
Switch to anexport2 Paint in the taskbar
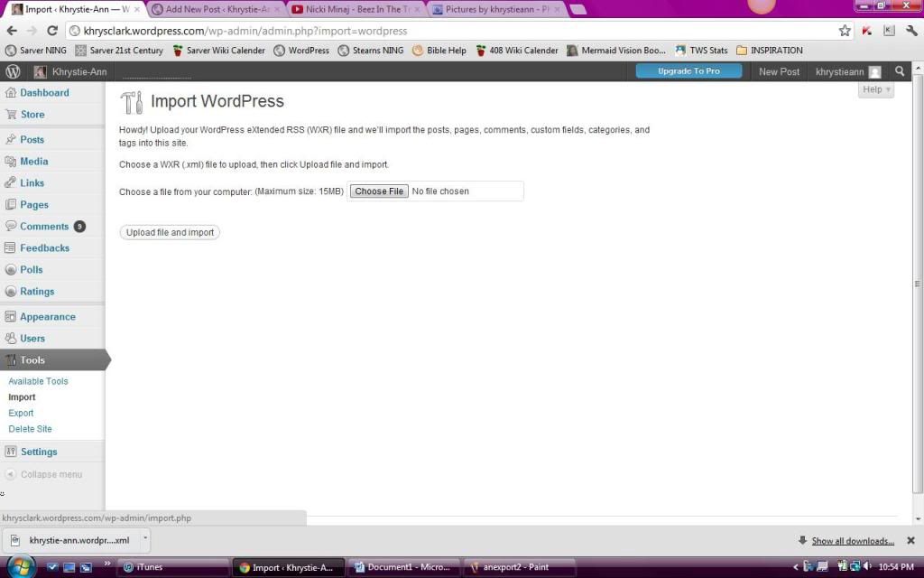[x=520, y=567]
